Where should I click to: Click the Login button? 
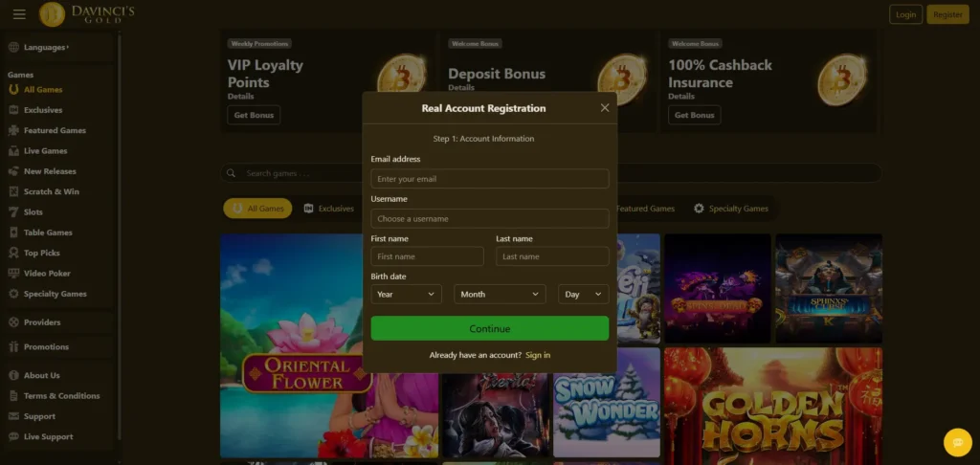(x=905, y=14)
